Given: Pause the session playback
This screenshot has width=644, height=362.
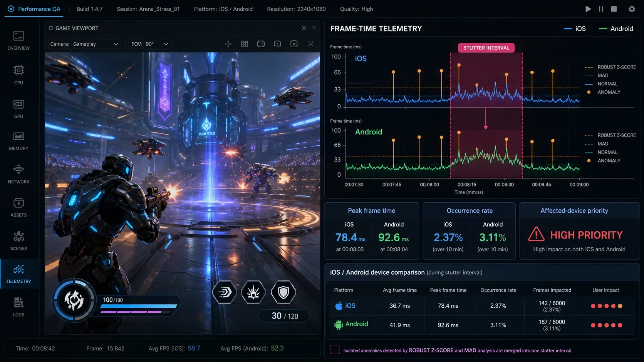Looking at the screenshot, I should pyautogui.click(x=601, y=9).
